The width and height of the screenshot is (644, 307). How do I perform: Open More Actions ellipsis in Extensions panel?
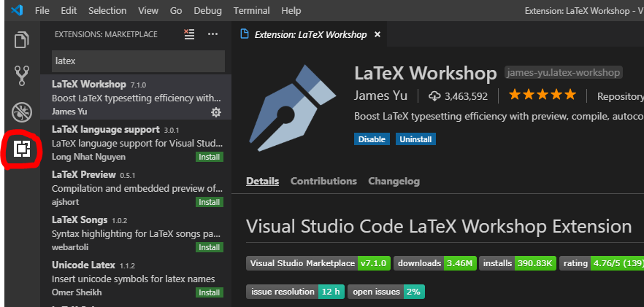pyautogui.click(x=212, y=34)
